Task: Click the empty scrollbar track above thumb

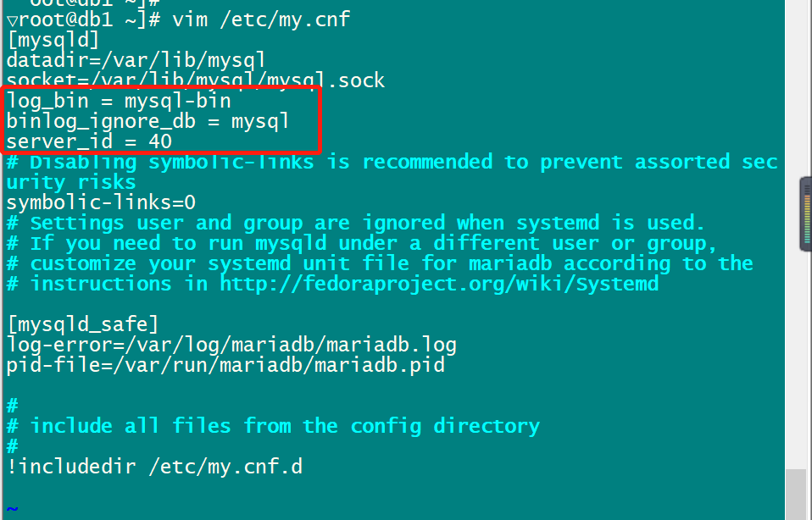Action: [795, 235]
